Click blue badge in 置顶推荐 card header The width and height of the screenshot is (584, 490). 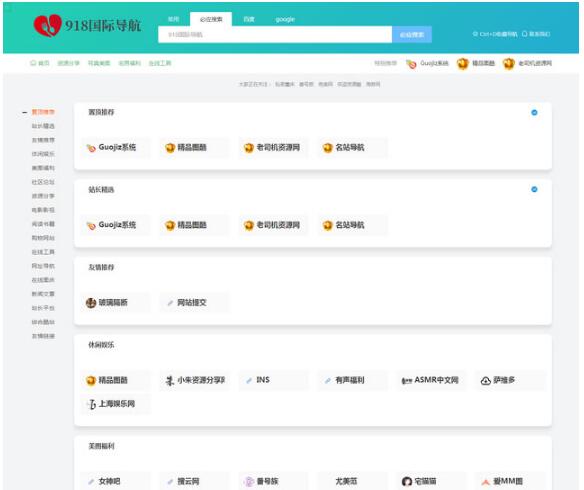point(534,112)
